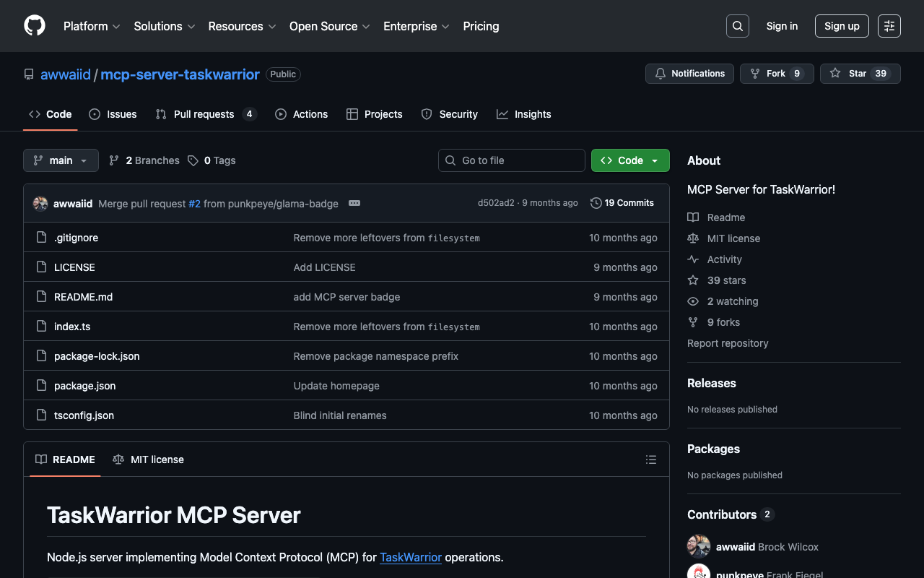This screenshot has height=578, width=924.
Task: Expand the commit message ellipsis
Action: click(x=354, y=203)
